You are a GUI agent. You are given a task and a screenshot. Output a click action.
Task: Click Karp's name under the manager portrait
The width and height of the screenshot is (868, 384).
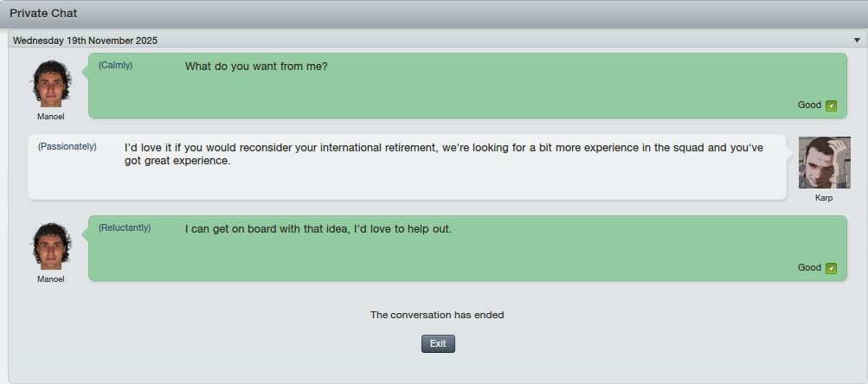[x=824, y=198]
